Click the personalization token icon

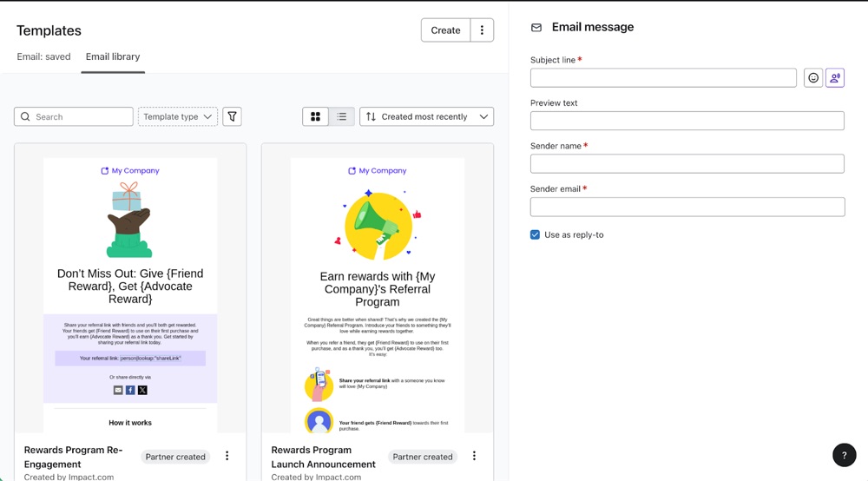[835, 78]
